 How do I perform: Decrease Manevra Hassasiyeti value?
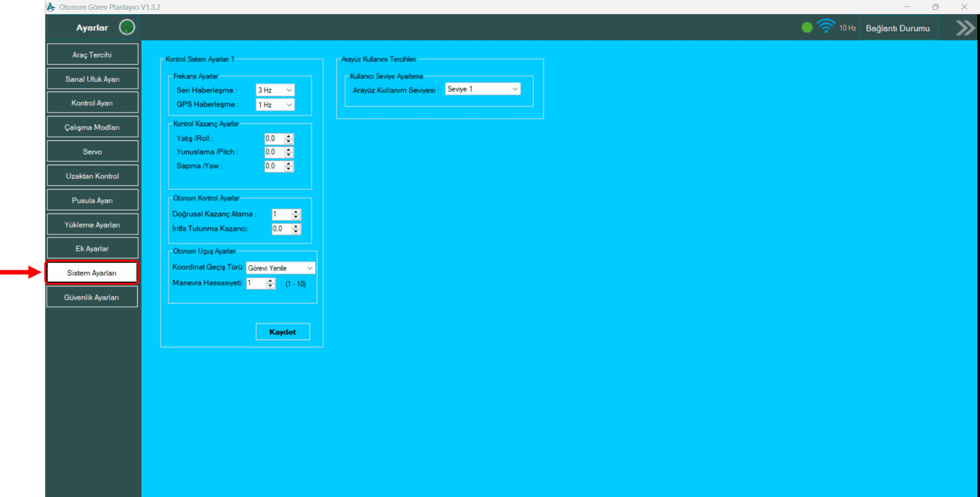[x=271, y=286]
